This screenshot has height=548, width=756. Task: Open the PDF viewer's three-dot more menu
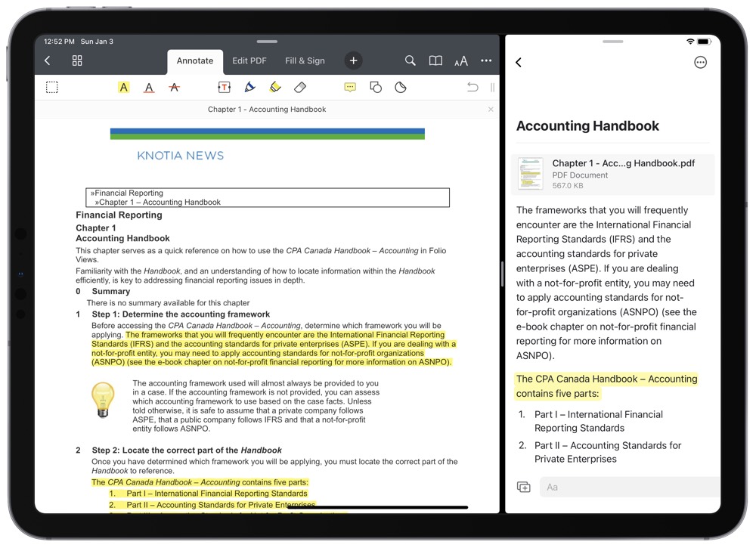pos(486,60)
